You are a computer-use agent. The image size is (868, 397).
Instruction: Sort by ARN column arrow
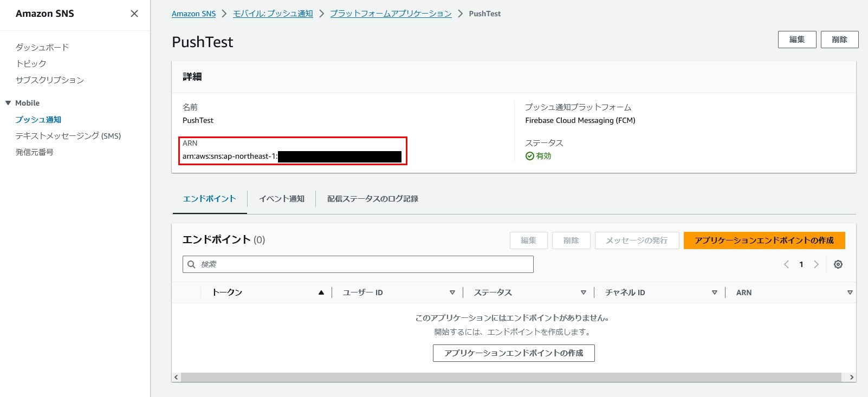point(850,292)
